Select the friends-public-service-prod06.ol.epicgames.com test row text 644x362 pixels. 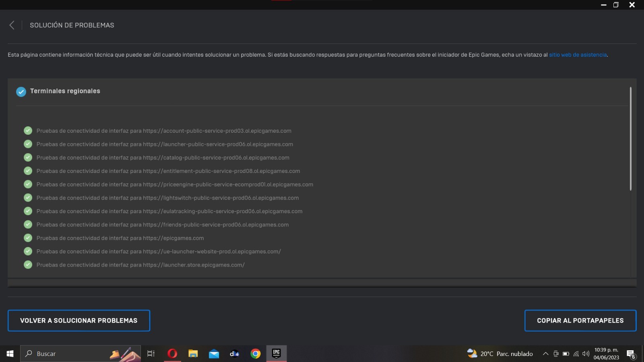[x=163, y=224]
